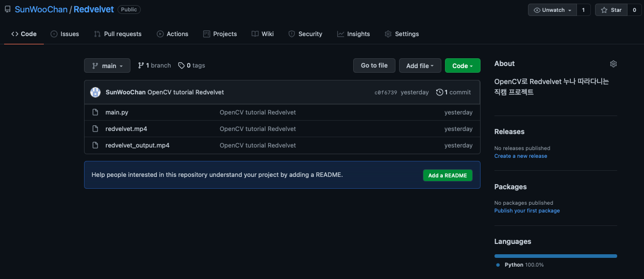Open the Pull requests tab
Viewport: 644px width, 279px height.
[118, 34]
